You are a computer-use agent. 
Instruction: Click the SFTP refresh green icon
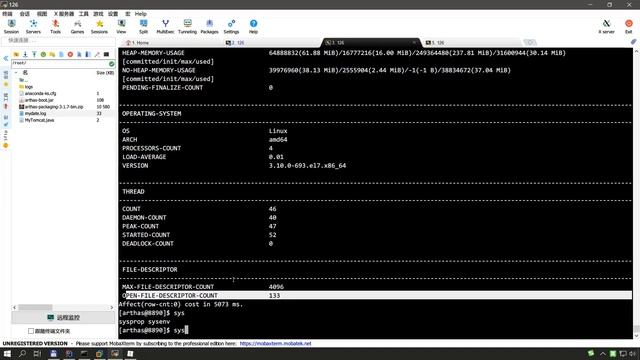click(43, 54)
